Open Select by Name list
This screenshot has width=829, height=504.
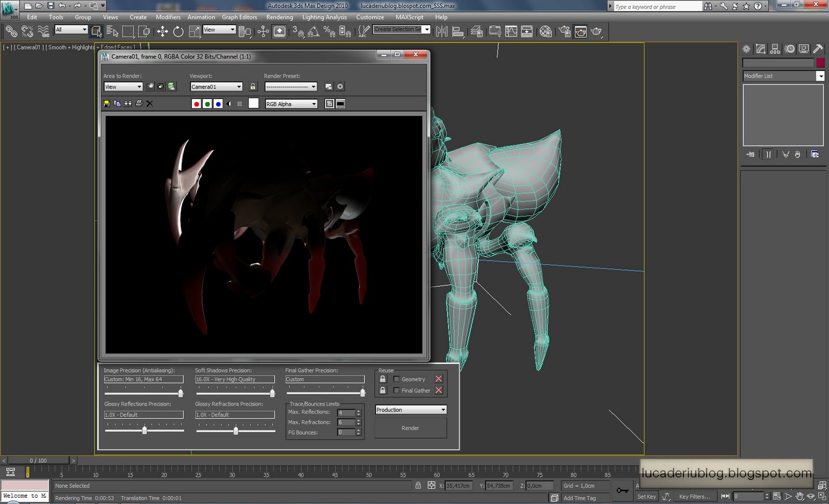[112, 32]
